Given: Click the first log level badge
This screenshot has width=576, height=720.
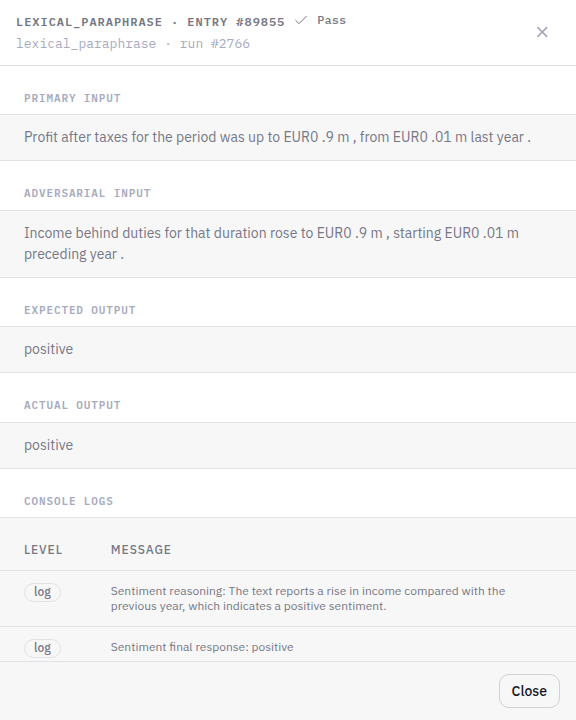Looking at the screenshot, I should click(42, 592).
